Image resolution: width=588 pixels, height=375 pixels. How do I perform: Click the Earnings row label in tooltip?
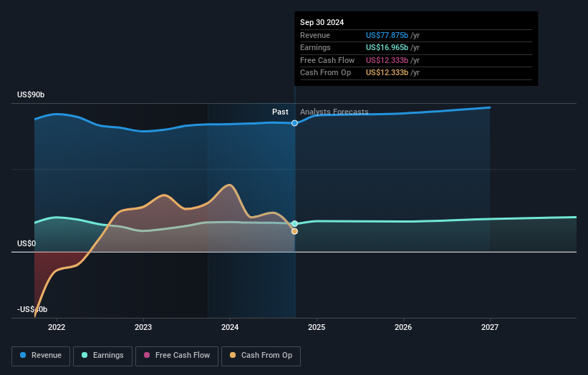coord(315,47)
